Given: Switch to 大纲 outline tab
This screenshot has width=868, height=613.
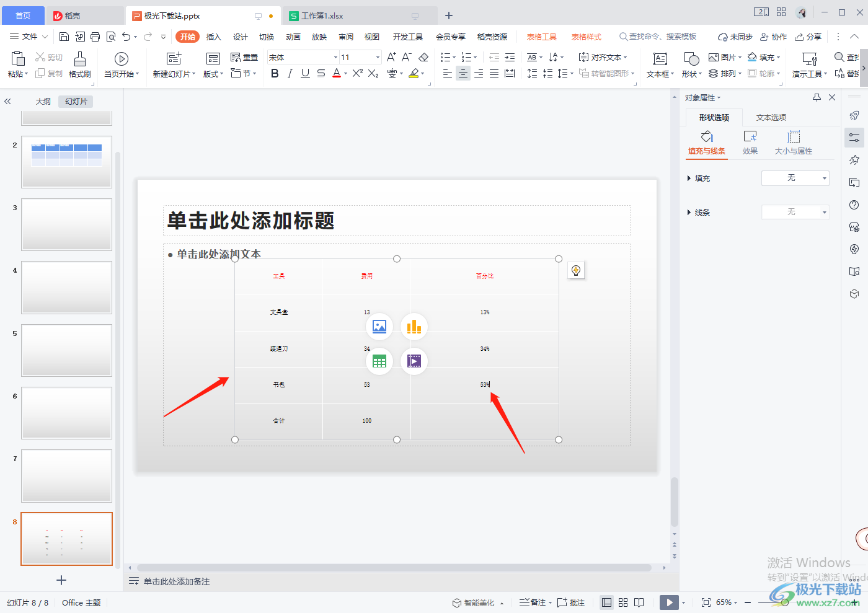Looking at the screenshot, I should [x=43, y=101].
